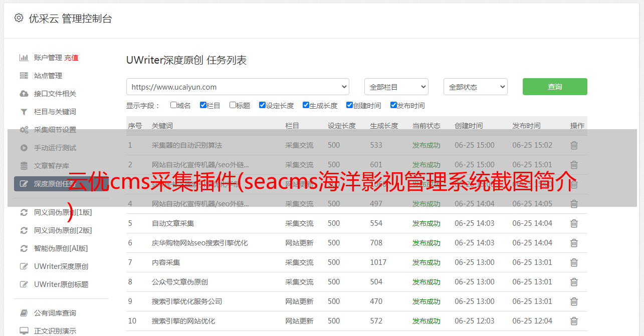Toggle the 标题 display field checkbox
644x336 pixels.
pyautogui.click(x=233, y=105)
